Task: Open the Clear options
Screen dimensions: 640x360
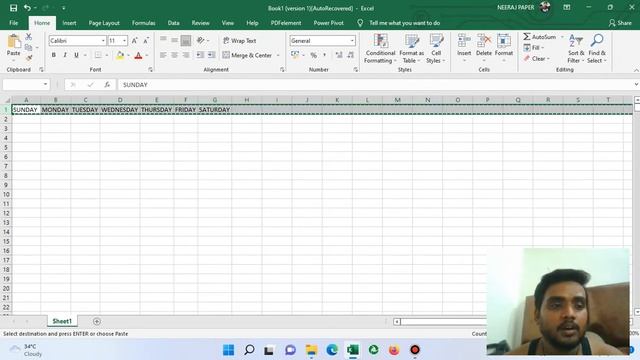Action: [x=536, y=59]
